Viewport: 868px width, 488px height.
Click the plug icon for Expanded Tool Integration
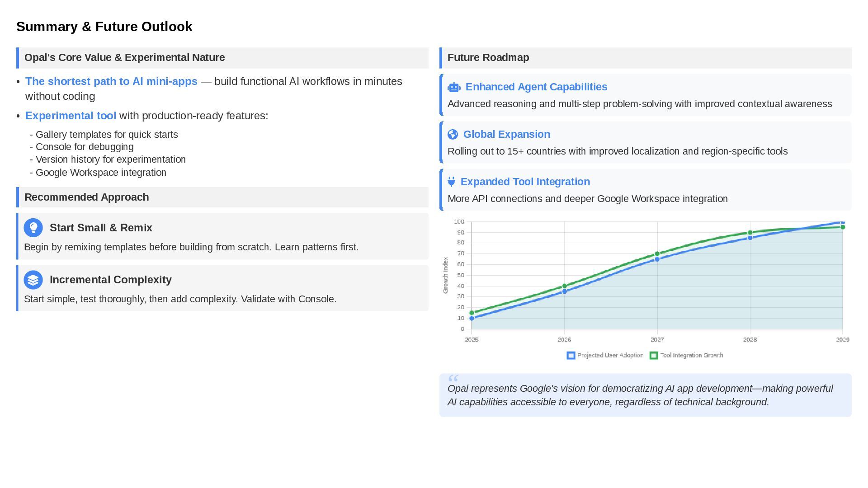[451, 182]
